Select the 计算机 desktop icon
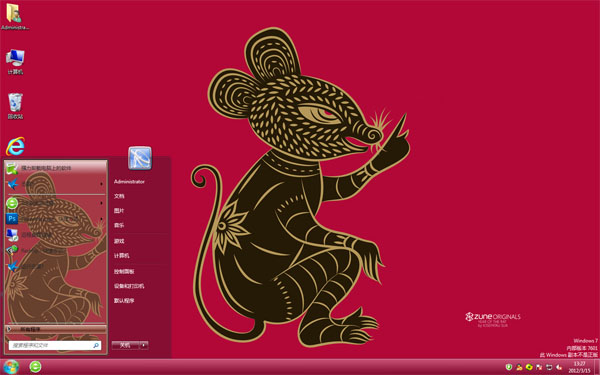Screen dimensions: 600x375 click(15, 62)
